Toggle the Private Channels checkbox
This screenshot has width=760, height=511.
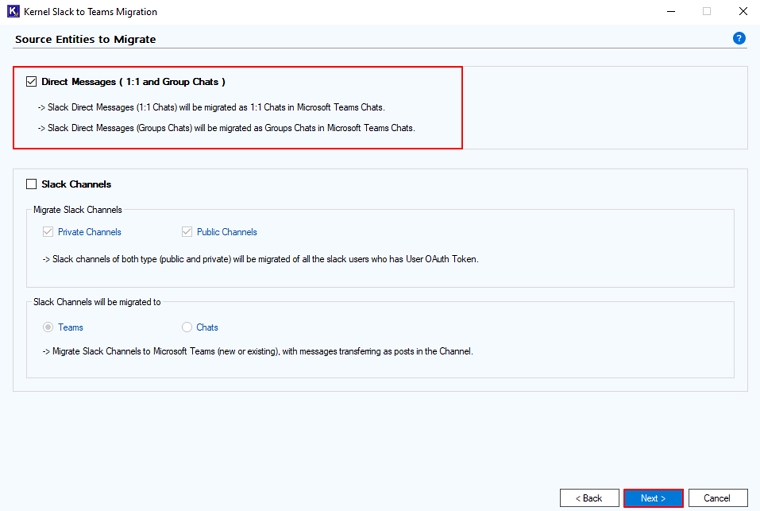point(48,232)
